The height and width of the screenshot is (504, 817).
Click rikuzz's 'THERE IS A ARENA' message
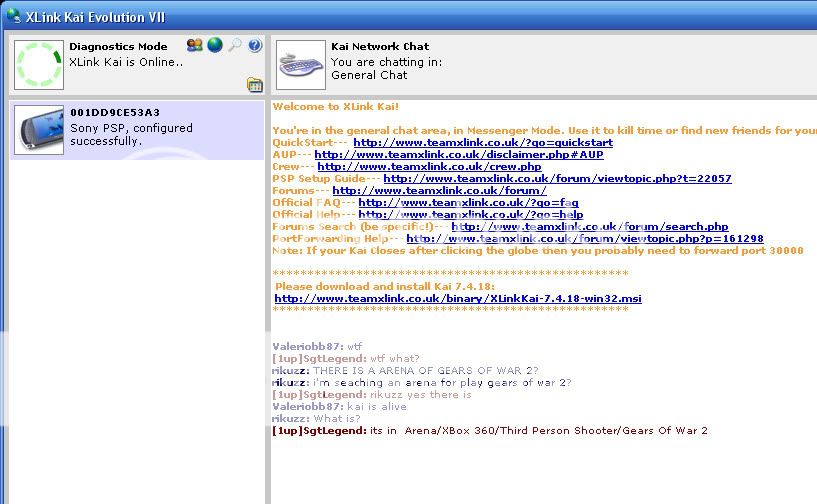[405, 371]
